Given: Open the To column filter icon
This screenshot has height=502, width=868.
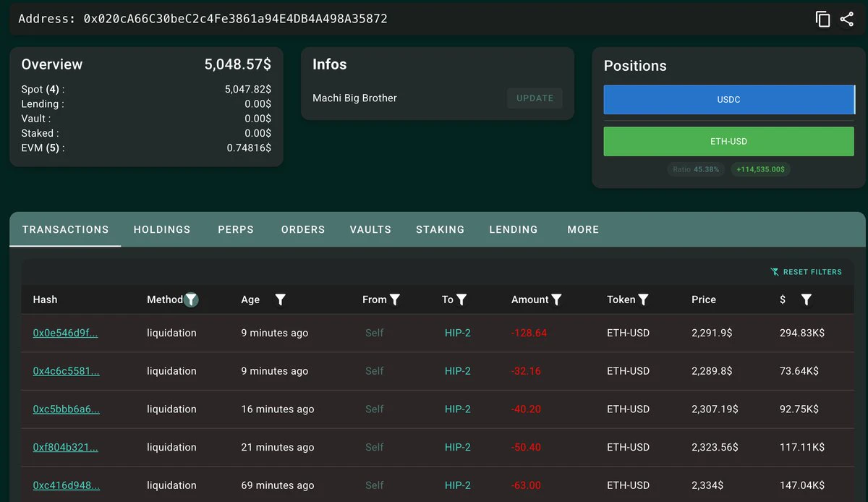Looking at the screenshot, I should click(461, 299).
